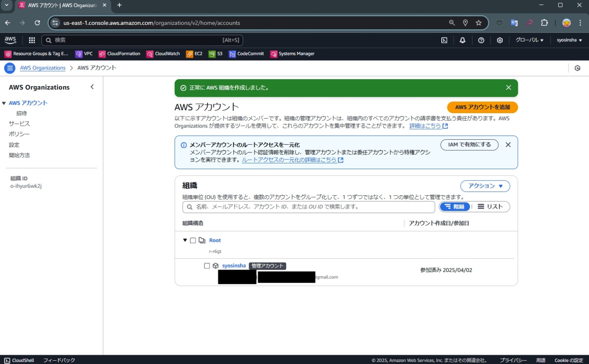Click AWS アカウントを追加 button
The image size is (589, 364).
(x=482, y=107)
